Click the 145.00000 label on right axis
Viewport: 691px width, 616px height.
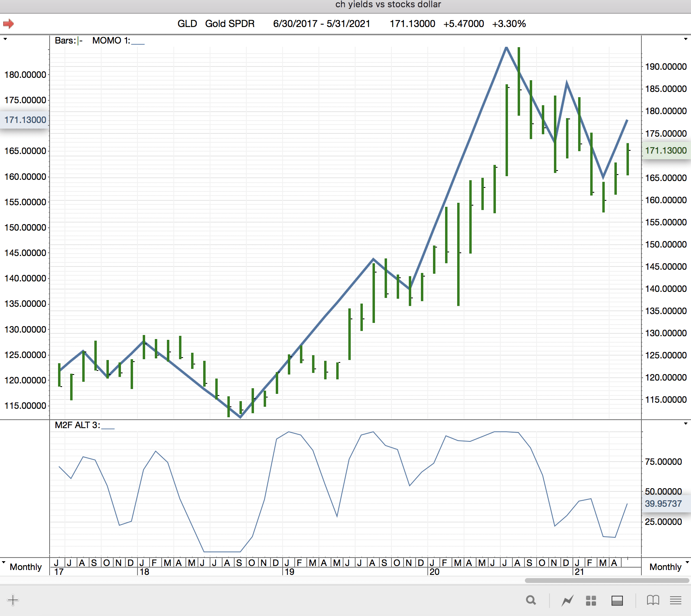click(x=666, y=266)
